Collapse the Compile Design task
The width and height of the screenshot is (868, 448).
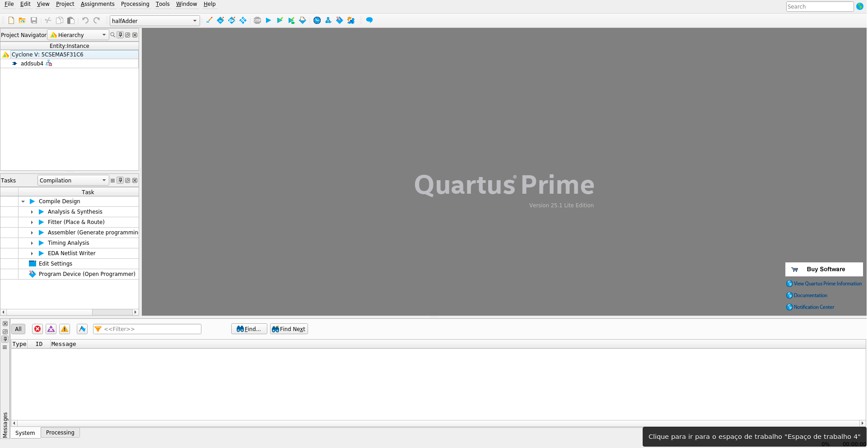click(23, 201)
